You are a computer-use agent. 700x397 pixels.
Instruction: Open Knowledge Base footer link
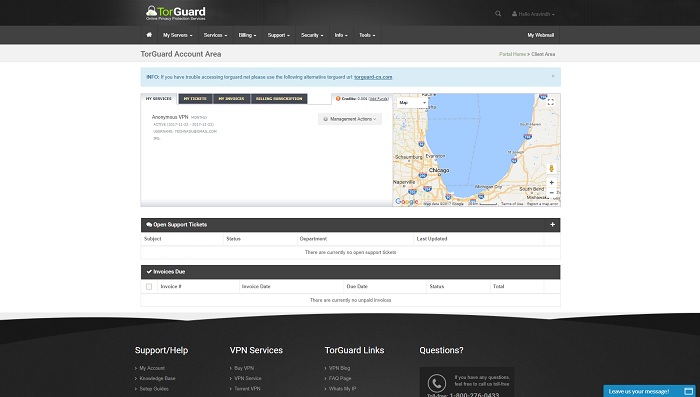[158, 379]
